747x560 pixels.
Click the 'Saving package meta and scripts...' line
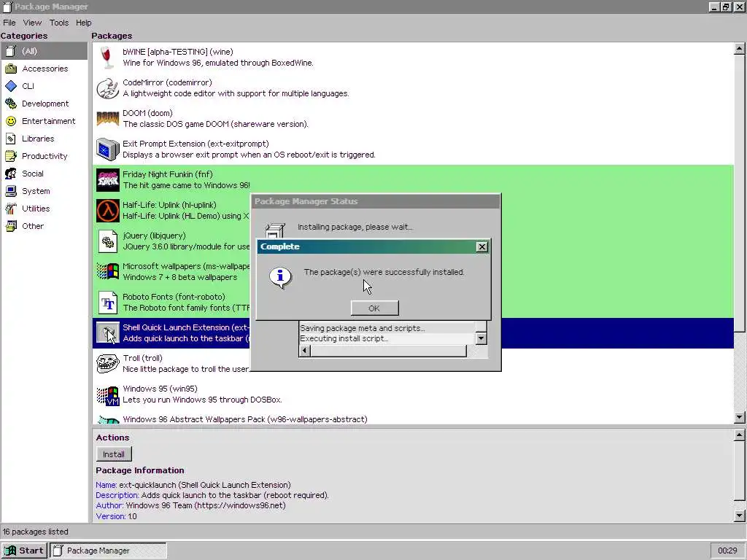pyautogui.click(x=363, y=328)
